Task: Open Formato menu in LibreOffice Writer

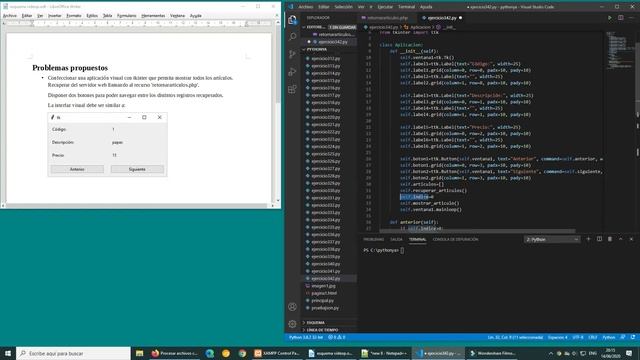Action: click(74, 16)
